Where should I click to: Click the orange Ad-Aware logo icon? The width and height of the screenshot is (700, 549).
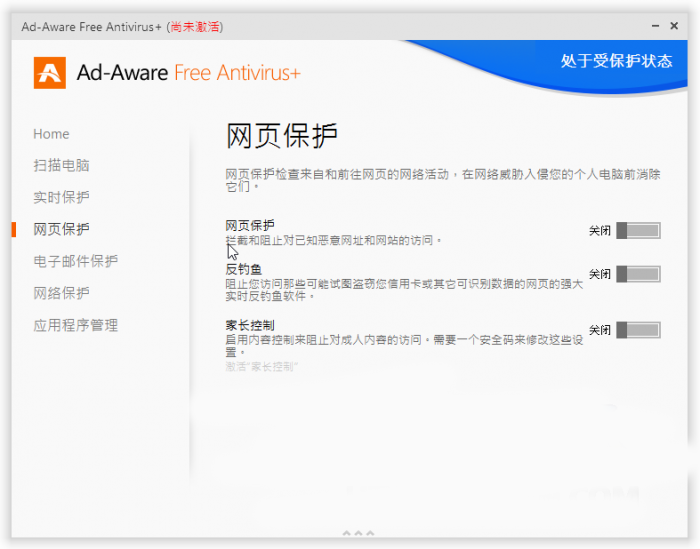point(50,73)
